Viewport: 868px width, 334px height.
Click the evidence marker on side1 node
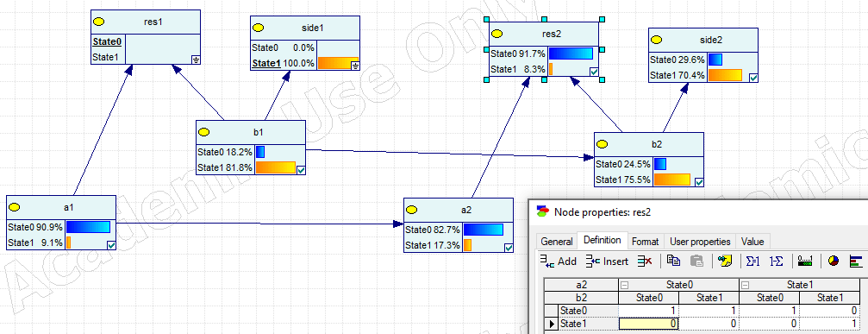[x=355, y=66]
